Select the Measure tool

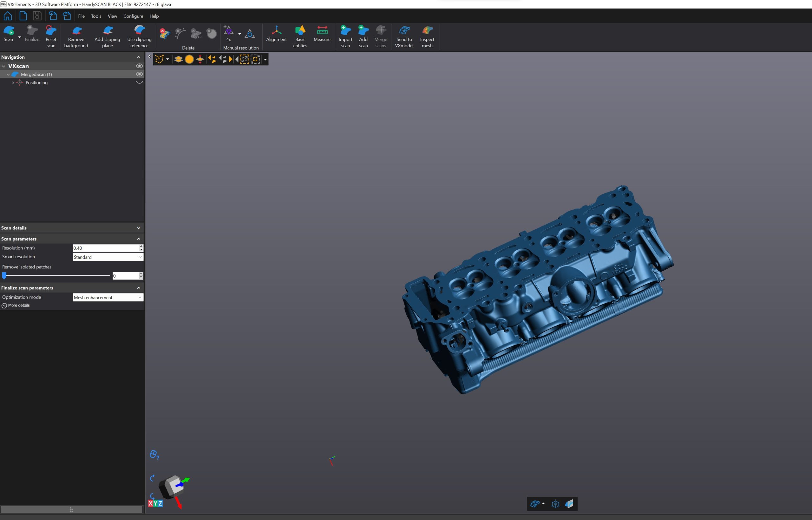coord(321,36)
